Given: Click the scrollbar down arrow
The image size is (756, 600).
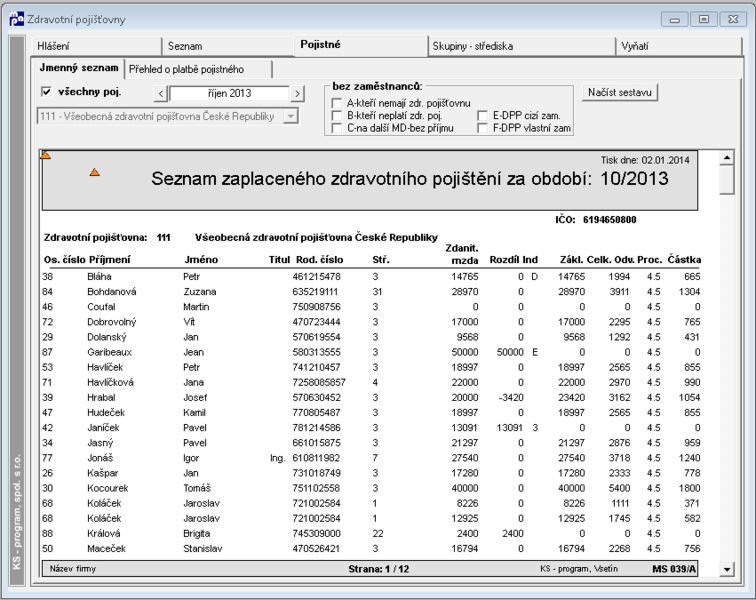Looking at the screenshot, I should click(726, 570).
